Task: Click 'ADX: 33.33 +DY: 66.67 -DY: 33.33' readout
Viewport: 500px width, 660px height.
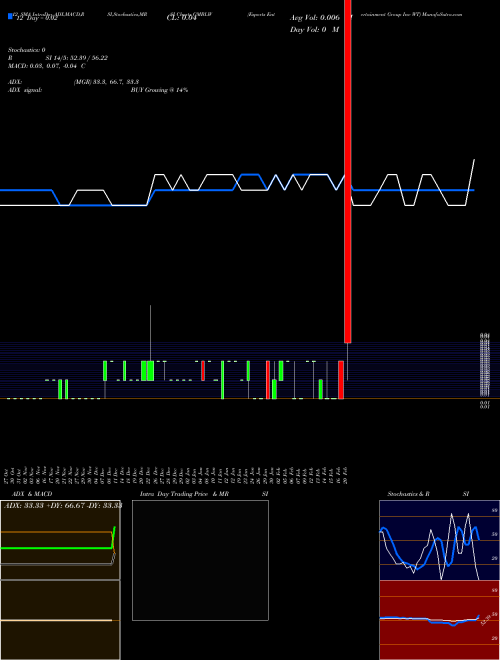Action: pyautogui.click(x=63, y=506)
